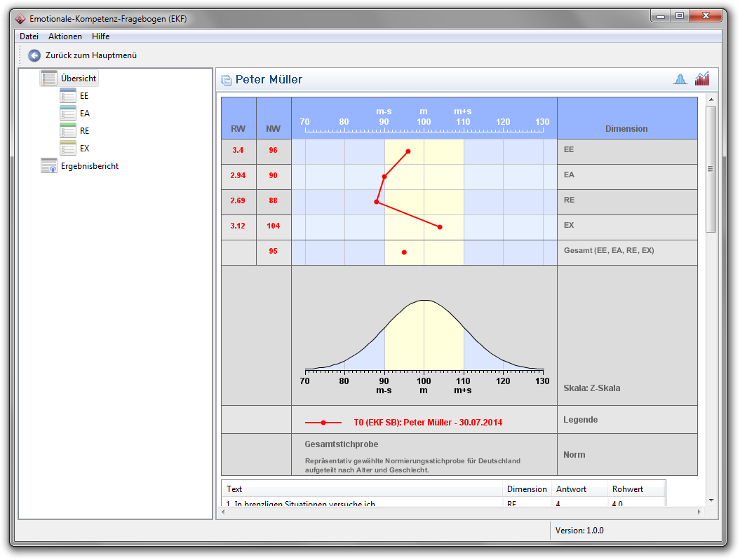Screen dimensions: 740x560
Task: Click the RW value 2.94
Action: pos(238,175)
